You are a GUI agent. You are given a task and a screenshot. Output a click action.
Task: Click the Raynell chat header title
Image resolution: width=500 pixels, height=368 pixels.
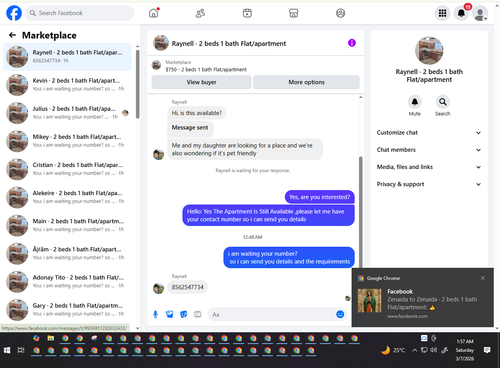(x=229, y=43)
